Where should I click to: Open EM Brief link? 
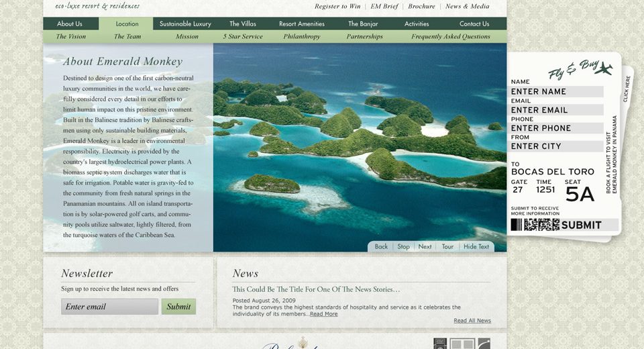tap(384, 6)
